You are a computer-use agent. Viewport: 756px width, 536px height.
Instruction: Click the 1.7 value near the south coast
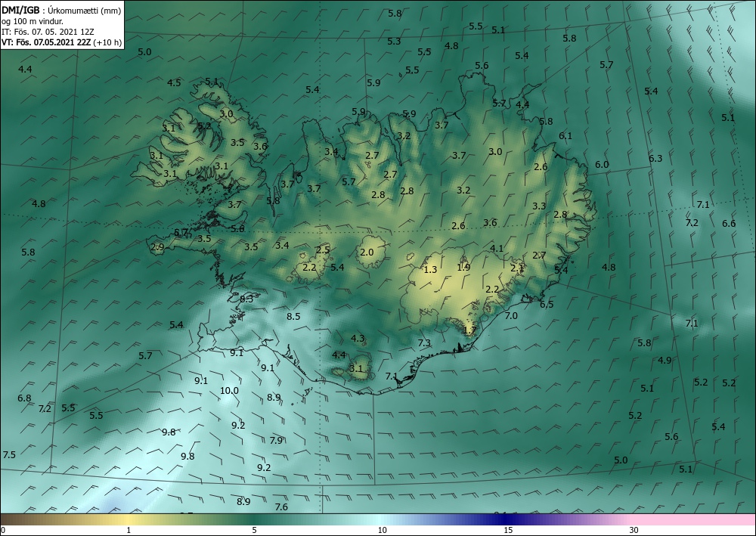pyautogui.click(x=469, y=330)
